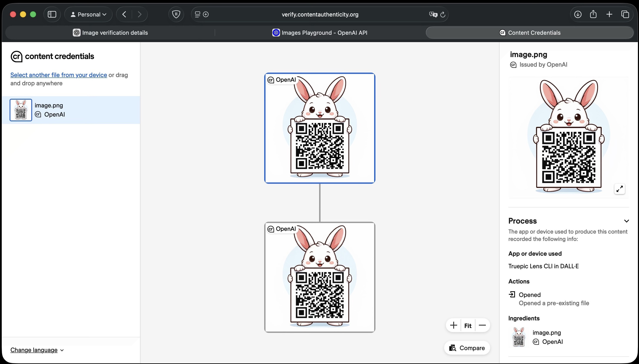Click the page translate icon

(x=433, y=15)
